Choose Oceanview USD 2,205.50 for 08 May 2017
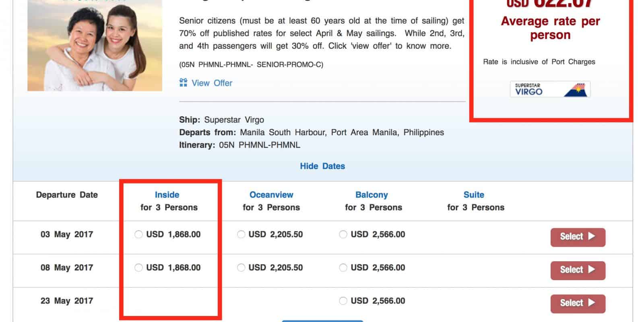The height and width of the screenshot is (322, 644). click(x=241, y=268)
